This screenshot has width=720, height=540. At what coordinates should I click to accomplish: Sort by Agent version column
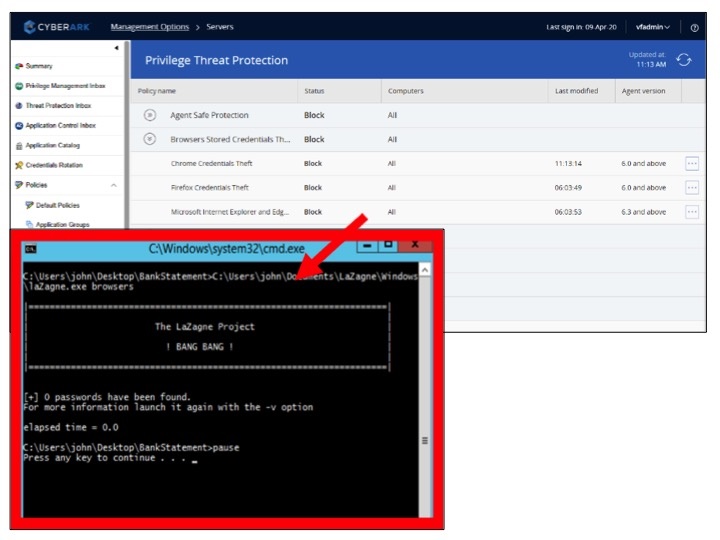[x=643, y=91]
